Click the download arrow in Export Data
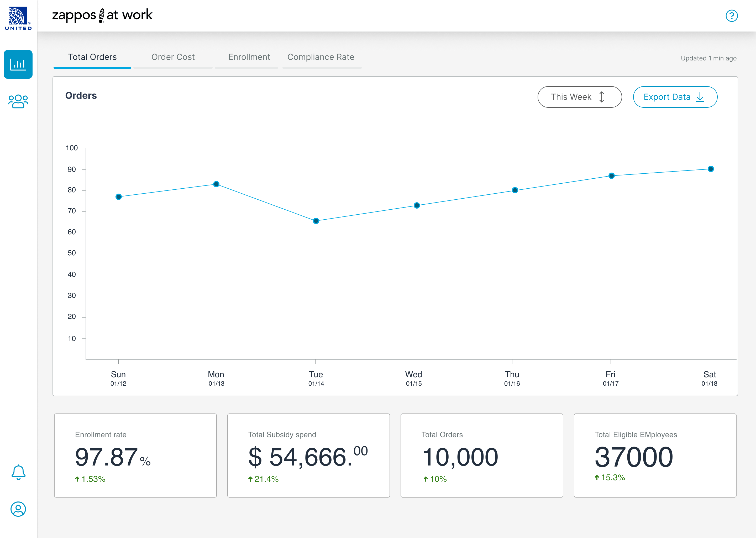This screenshot has width=756, height=538. click(x=700, y=97)
